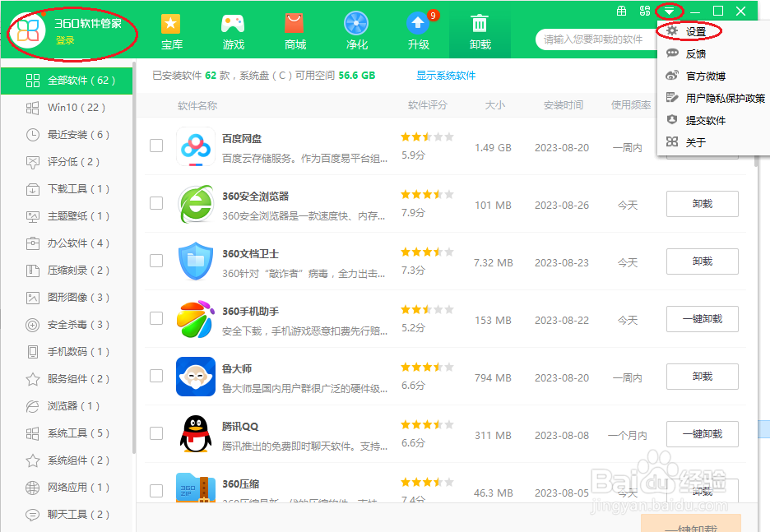This screenshot has width=770, height=532.
Task: Click the 360软件管家 logo icon
Action: click(28, 30)
